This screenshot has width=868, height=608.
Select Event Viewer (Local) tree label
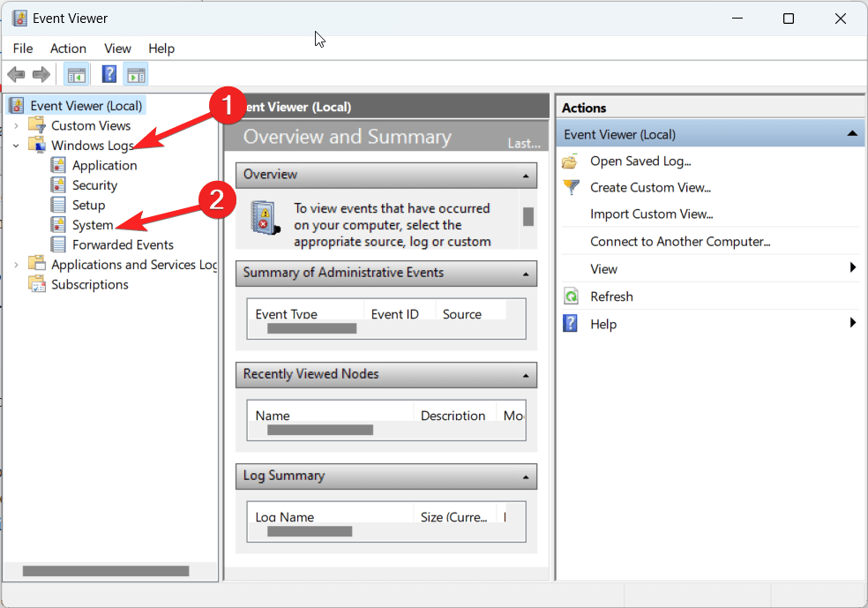pos(86,106)
